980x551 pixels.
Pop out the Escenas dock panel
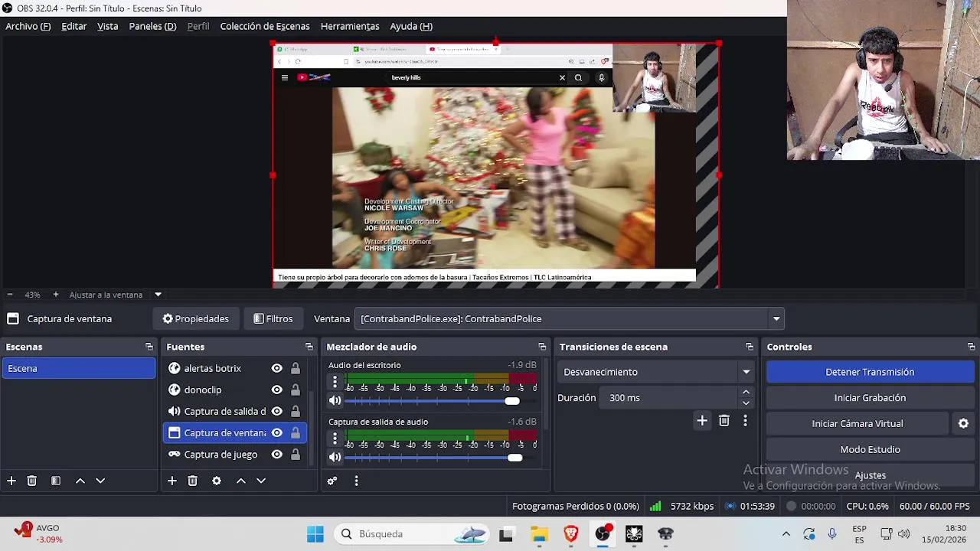149,347
